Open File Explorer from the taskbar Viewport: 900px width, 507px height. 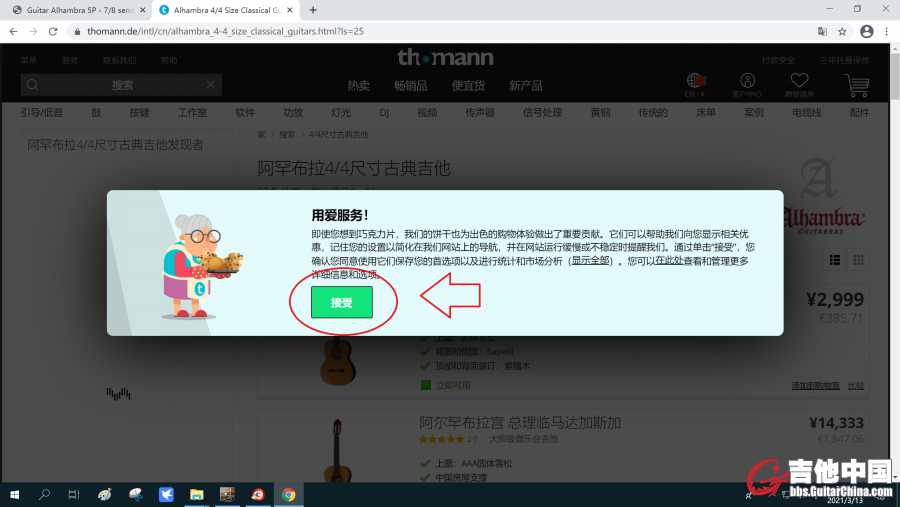click(197, 494)
